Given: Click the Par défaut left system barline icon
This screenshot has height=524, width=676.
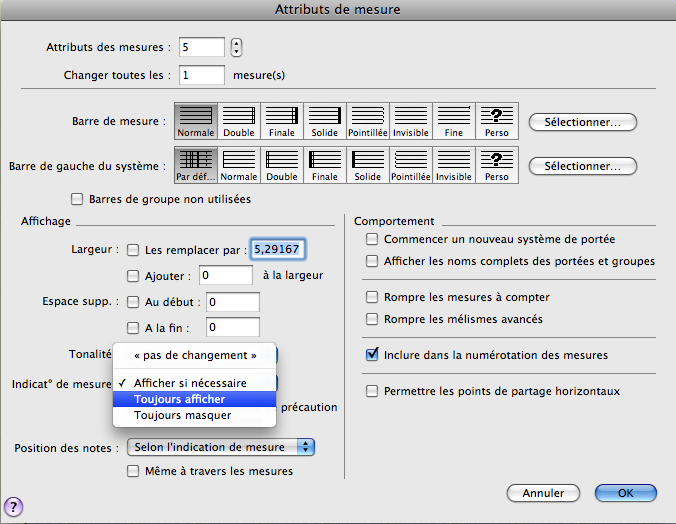Looking at the screenshot, I should pos(195,165).
